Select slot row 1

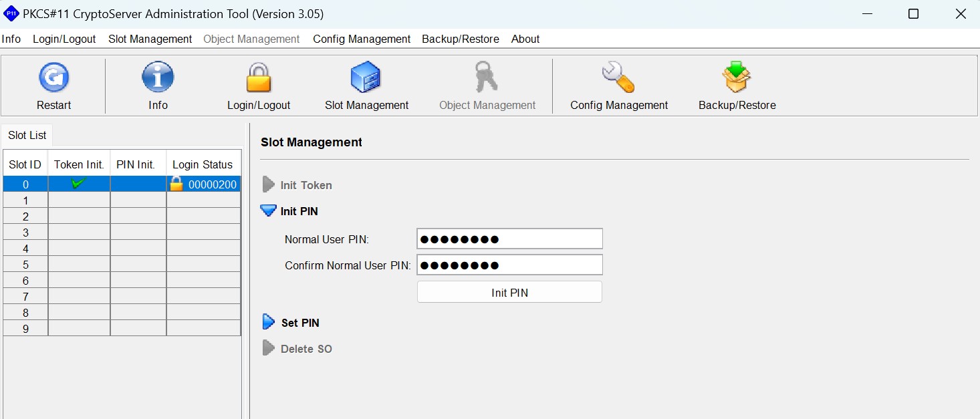(x=122, y=200)
